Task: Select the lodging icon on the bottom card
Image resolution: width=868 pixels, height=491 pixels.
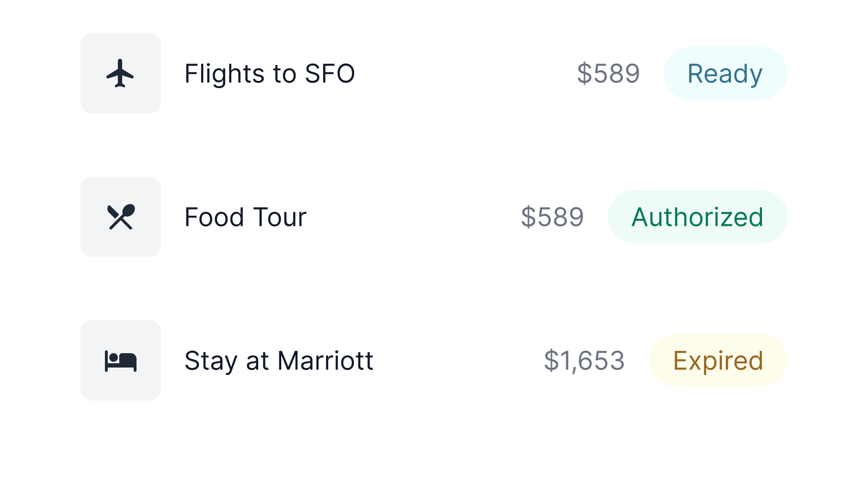Action: pyautogui.click(x=121, y=360)
